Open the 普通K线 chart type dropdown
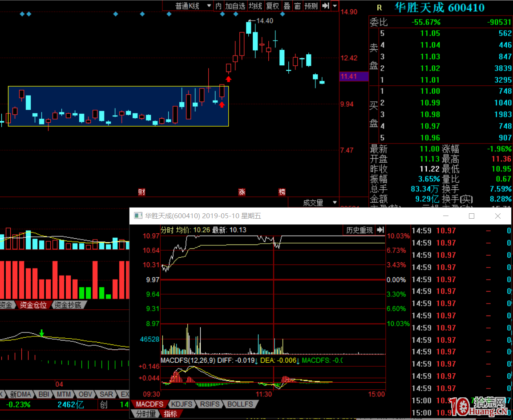The height and width of the screenshot is (420, 513). pyautogui.click(x=193, y=6)
